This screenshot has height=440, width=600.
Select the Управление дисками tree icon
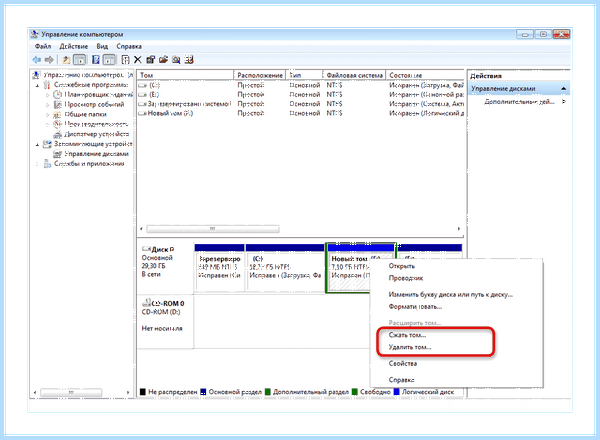click(x=57, y=154)
